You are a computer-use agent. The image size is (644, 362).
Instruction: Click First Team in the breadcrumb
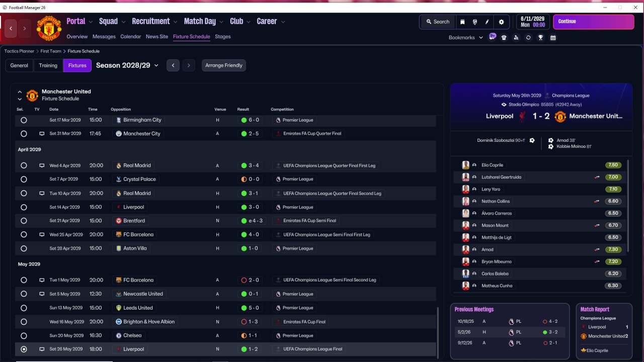[x=51, y=51]
